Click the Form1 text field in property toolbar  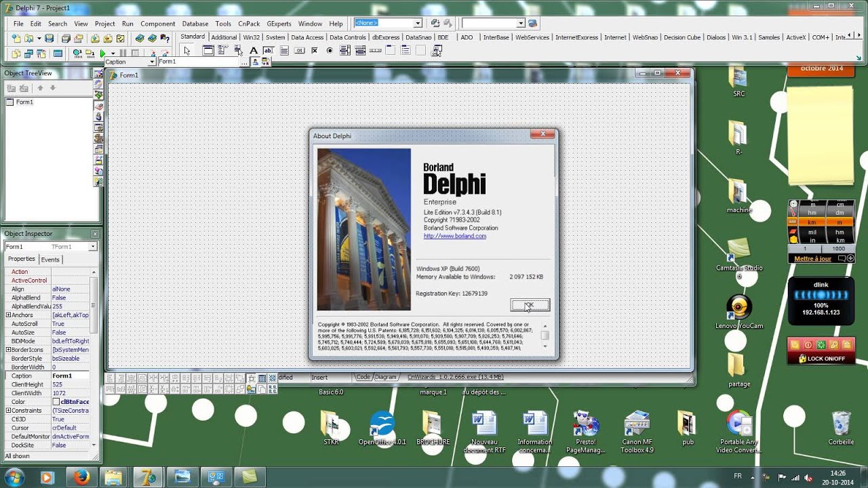(199, 62)
